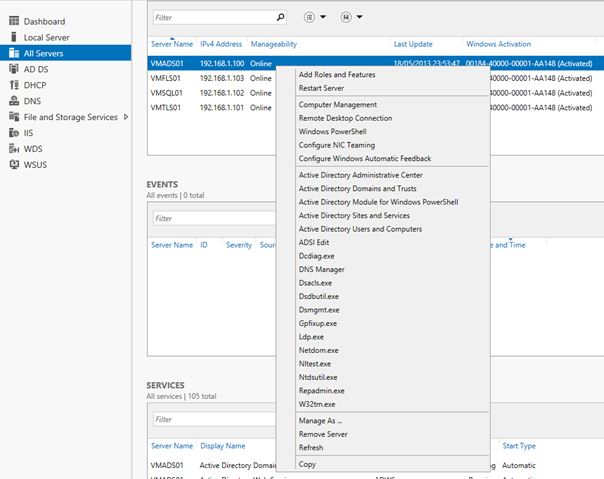Open the WDS role icon
This screenshot has width=604, height=479.
14,148
